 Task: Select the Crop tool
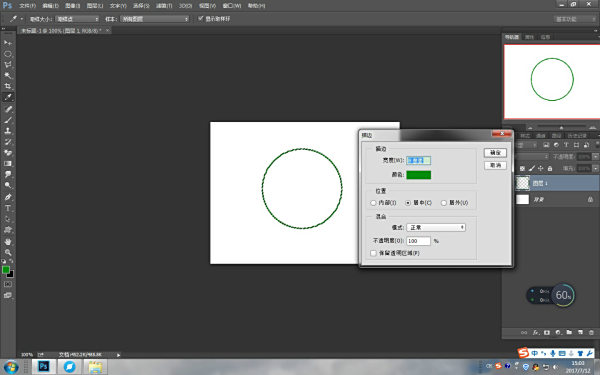[8, 86]
